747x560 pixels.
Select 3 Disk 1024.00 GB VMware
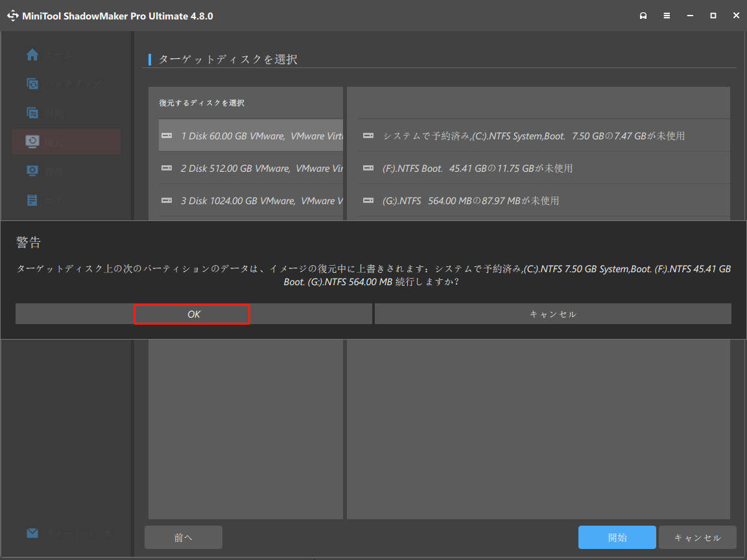click(250, 200)
